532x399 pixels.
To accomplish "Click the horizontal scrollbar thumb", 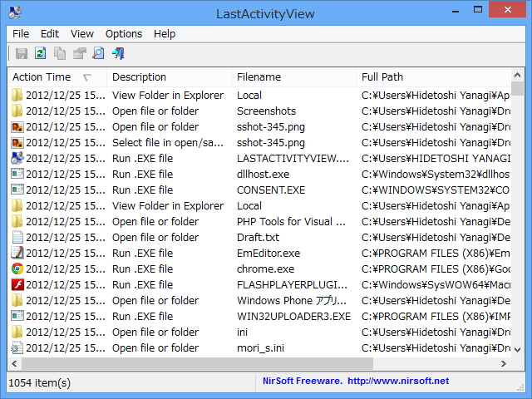I will pyautogui.click(x=198, y=364).
